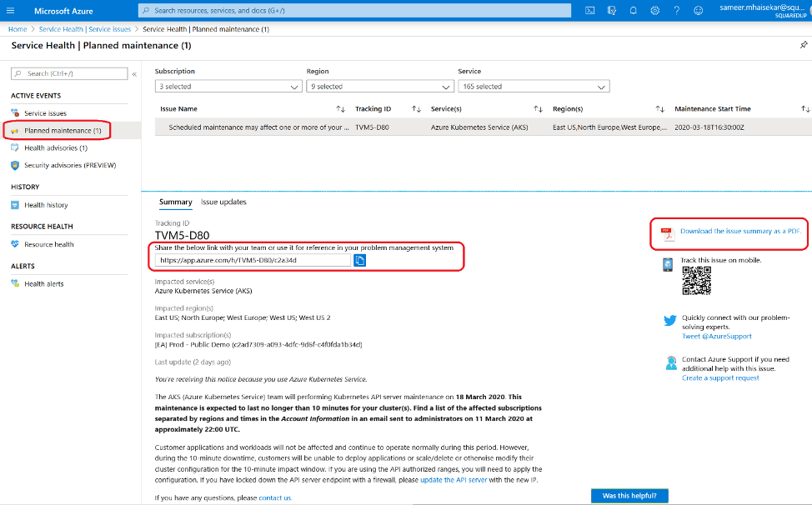This screenshot has height=505, width=812.
Task: Click the Azure Kubernetes Service (AKS) table cell
Action: 479,127
